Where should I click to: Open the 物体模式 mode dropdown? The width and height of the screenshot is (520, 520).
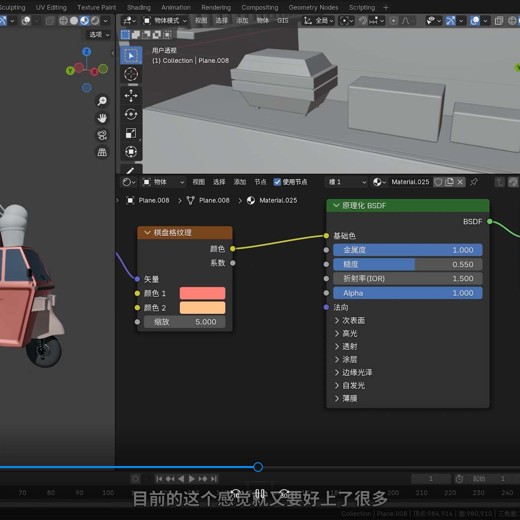[x=165, y=21]
